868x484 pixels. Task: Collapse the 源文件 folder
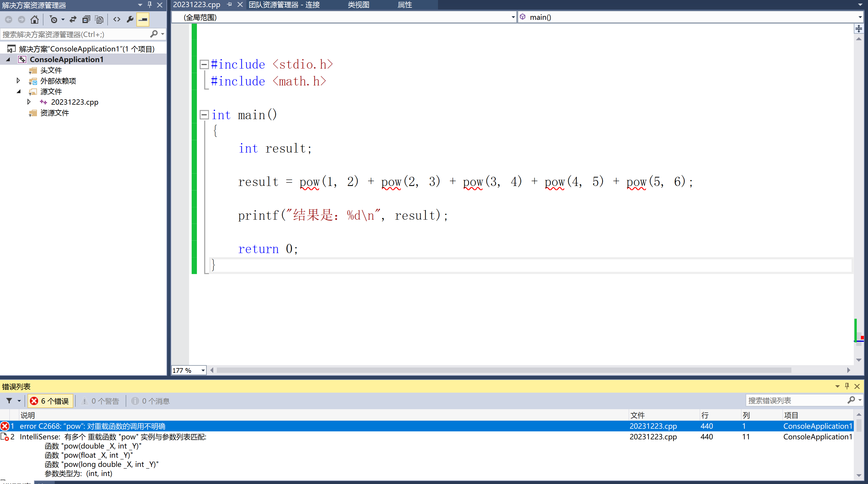pyautogui.click(x=19, y=91)
